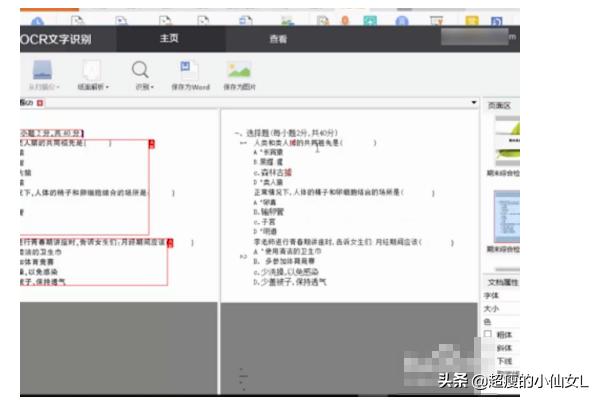600x400 pixels.
Task: Click recognized text C.少洗澡,以免感染
Action: tap(286, 272)
